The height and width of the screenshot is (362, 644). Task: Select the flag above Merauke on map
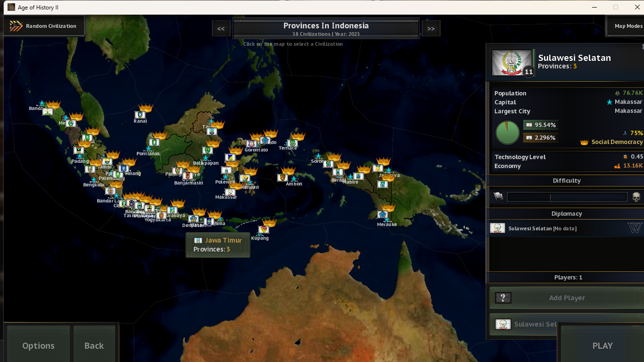383,215
